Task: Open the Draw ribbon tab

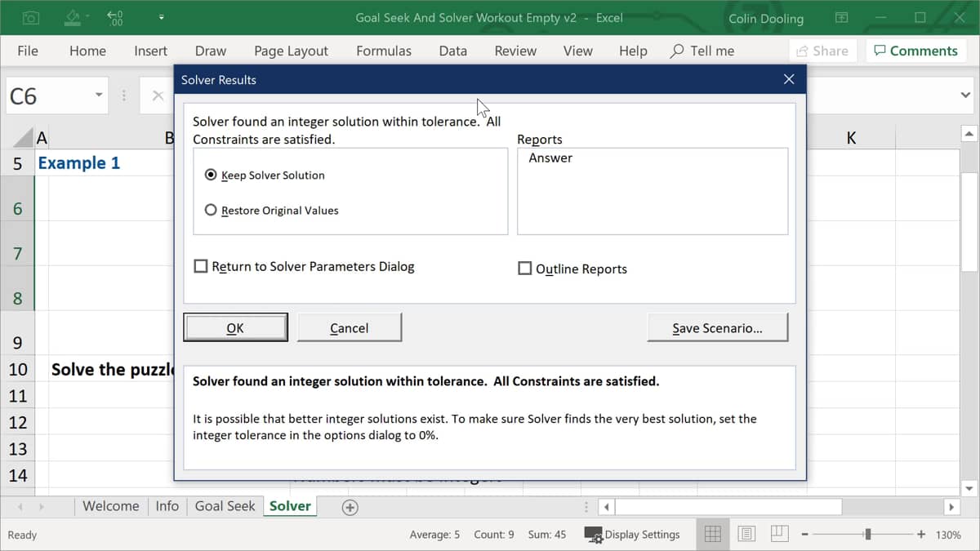Action: pos(211,51)
